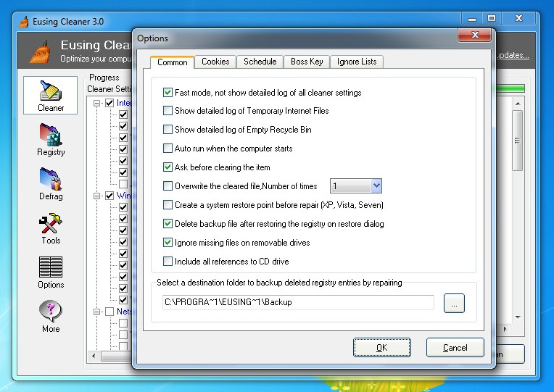Close the Options dialog

(x=475, y=35)
